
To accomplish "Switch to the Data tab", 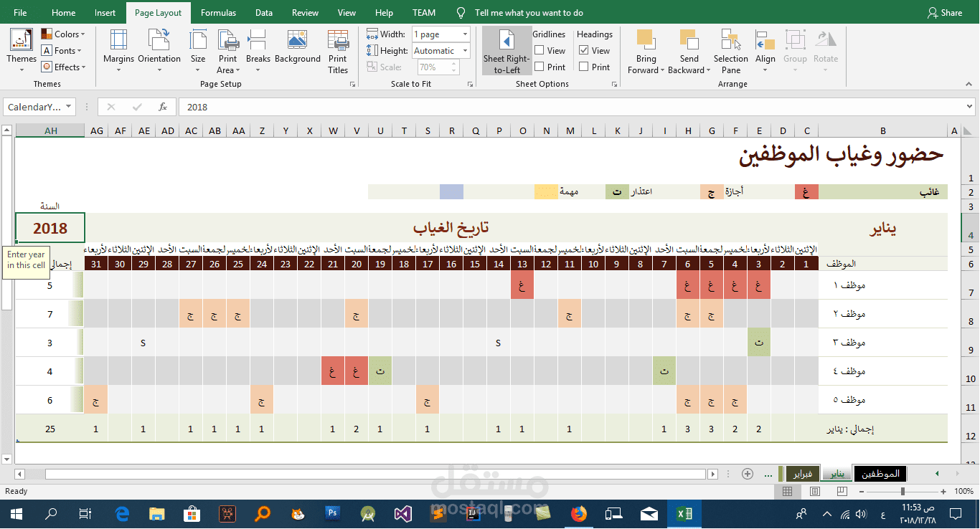I will 264,13.
